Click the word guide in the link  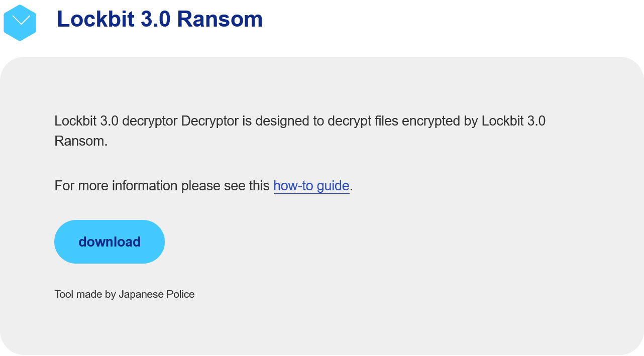tap(333, 186)
